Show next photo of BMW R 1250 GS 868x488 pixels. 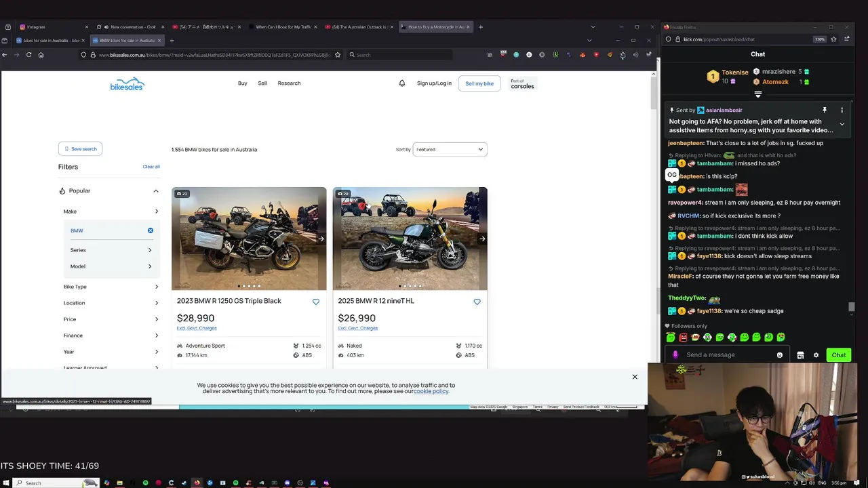pos(321,239)
